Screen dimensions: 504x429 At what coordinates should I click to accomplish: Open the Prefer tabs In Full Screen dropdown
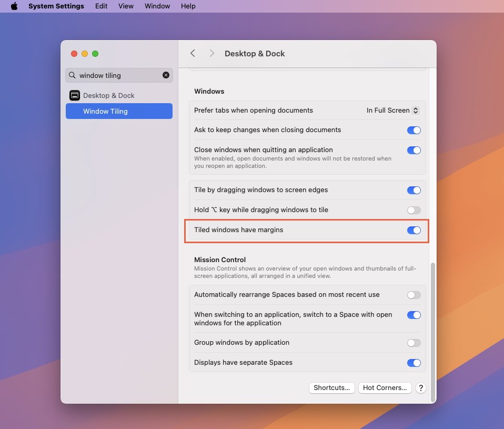point(392,111)
